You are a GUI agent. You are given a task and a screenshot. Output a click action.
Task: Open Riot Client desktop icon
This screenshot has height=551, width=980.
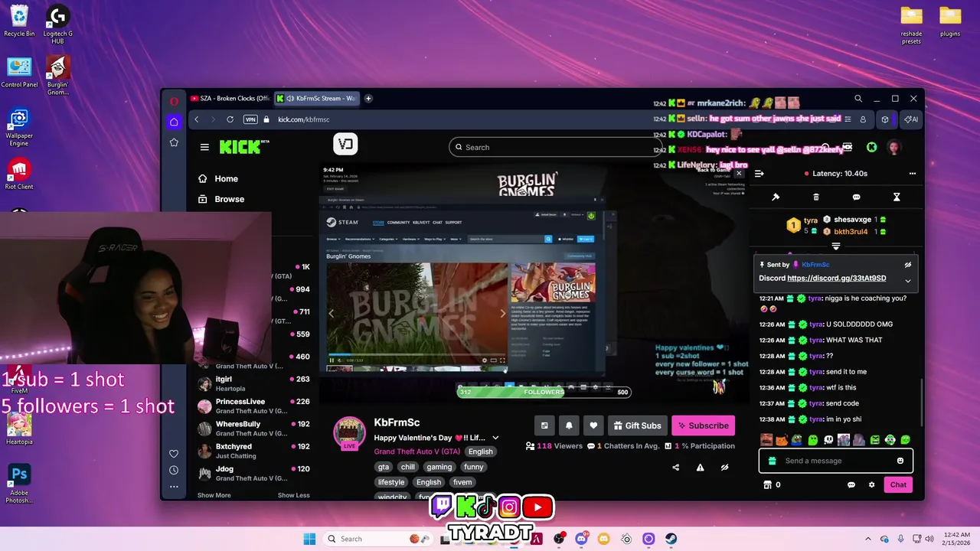[x=19, y=174]
